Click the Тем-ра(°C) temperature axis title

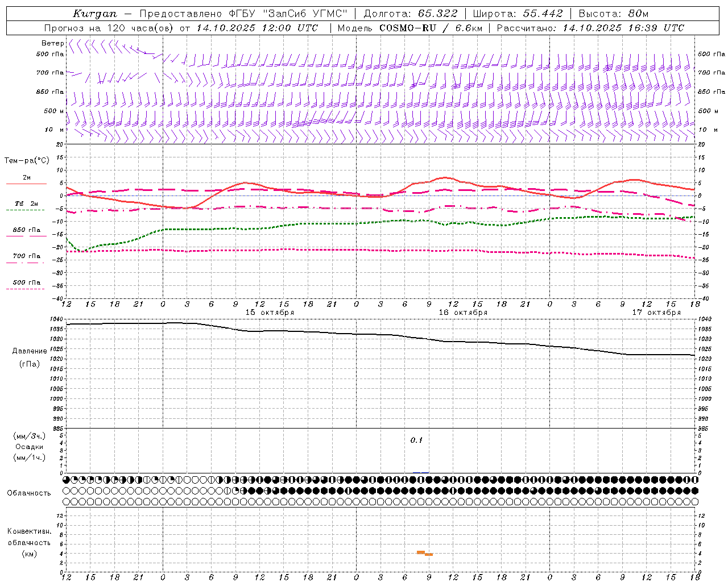(x=27, y=161)
